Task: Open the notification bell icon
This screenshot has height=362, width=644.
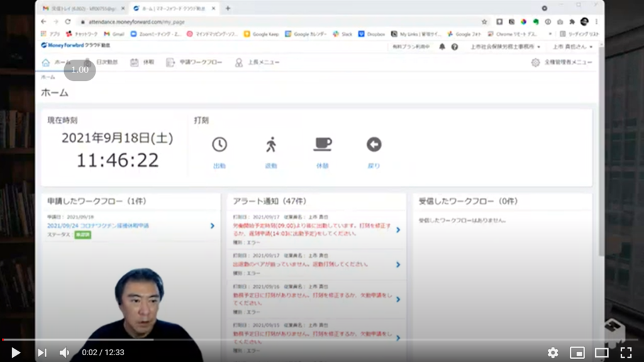Action: pyautogui.click(x=442, y=47)
